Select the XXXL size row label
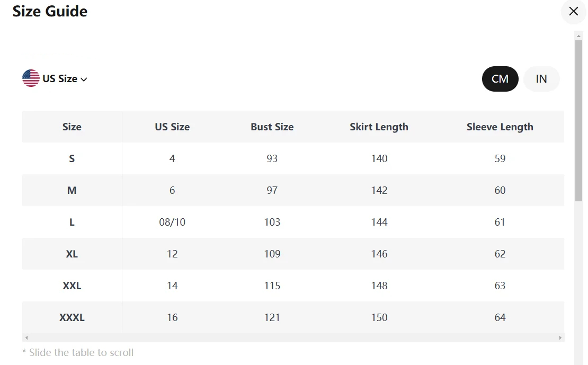 72,317
